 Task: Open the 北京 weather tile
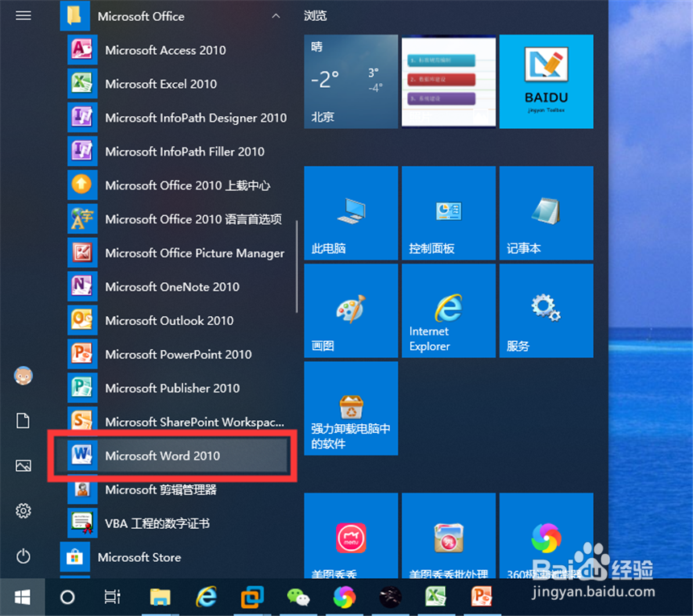pos(351,81)
